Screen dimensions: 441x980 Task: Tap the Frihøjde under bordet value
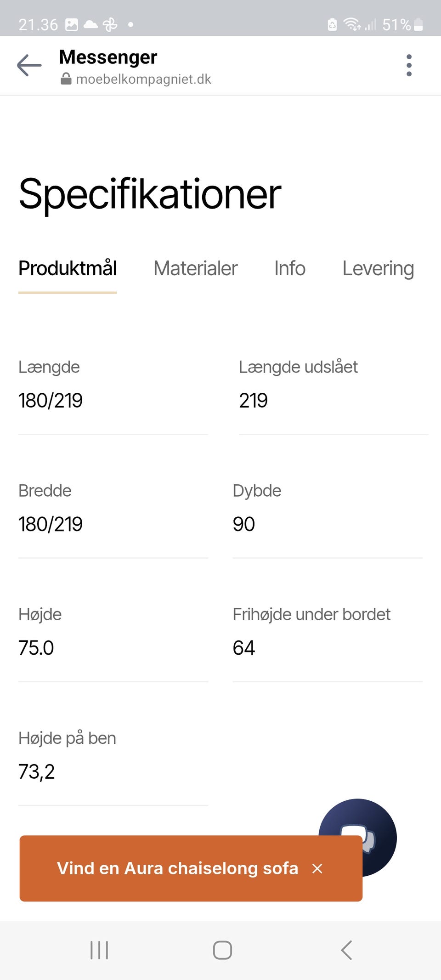(x=244, y=648)
